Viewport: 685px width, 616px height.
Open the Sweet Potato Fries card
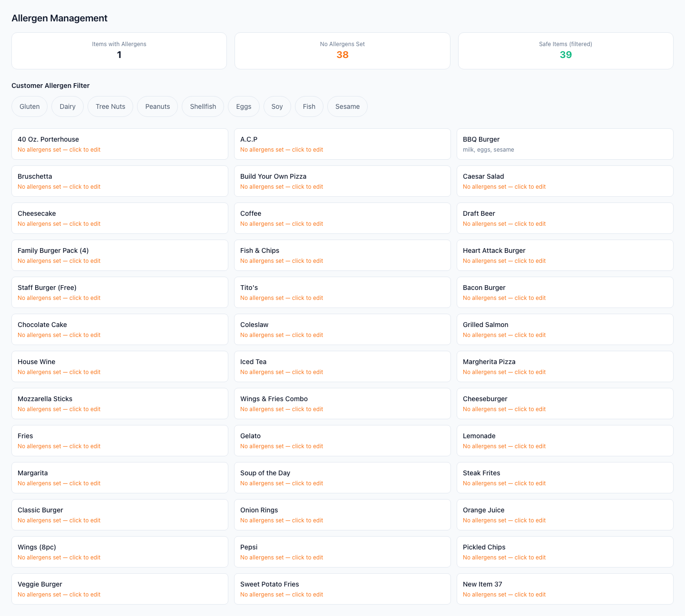(x=342, y=589)
